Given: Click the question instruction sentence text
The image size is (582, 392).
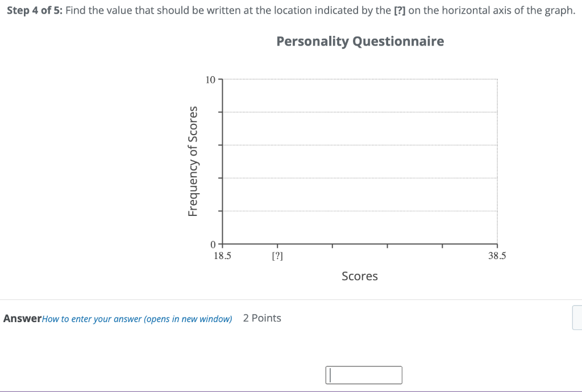Looking at the screenshot, I should click(321, 10).
